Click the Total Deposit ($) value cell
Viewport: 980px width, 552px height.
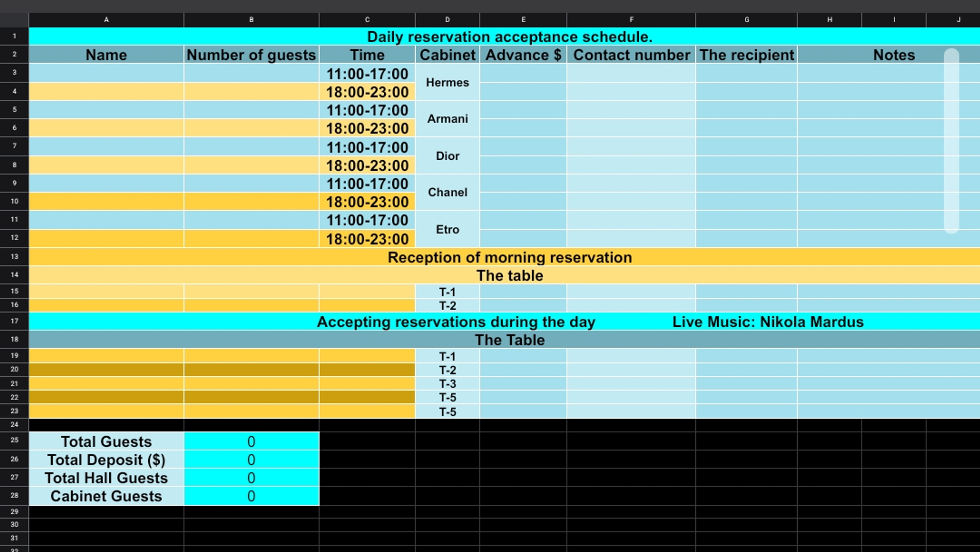(251, 459)
